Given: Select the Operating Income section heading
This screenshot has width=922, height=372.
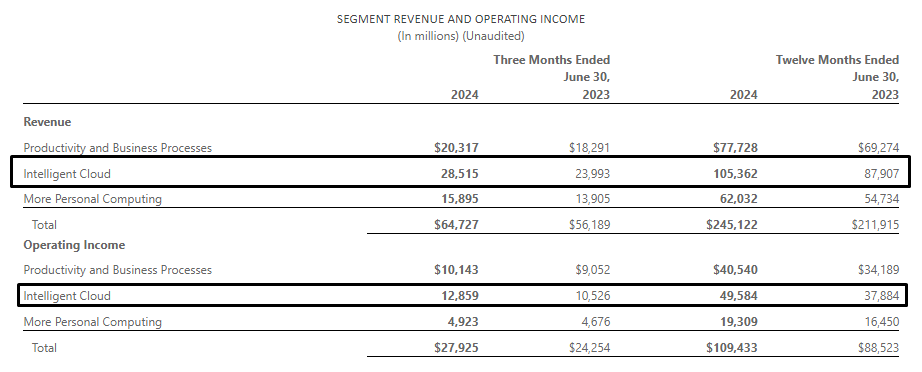Looking at the screenshot, I should point(74,245).
